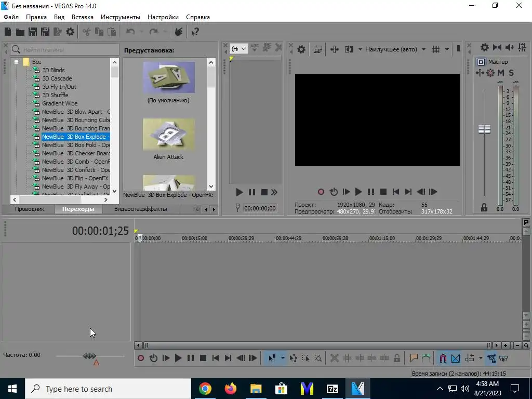The image size is (532, 399).
Task: Open the Normal edit tool dropdown arrow
Action: click(x=283, y=358)
